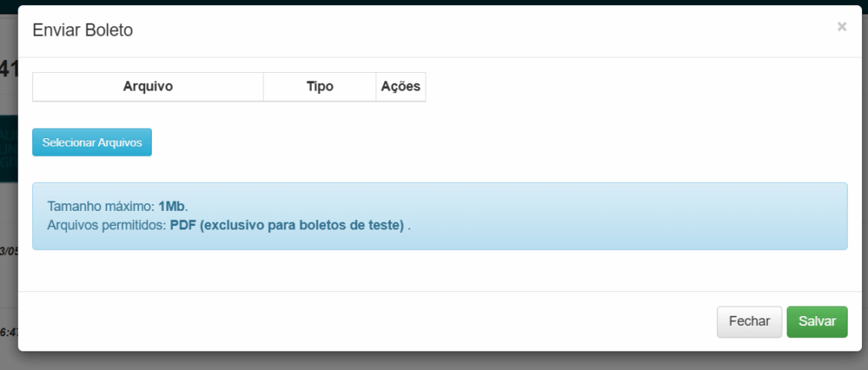Click the teal button peeking behind the dialog
Screen dimensions: 868x370
tap(8, 148)
